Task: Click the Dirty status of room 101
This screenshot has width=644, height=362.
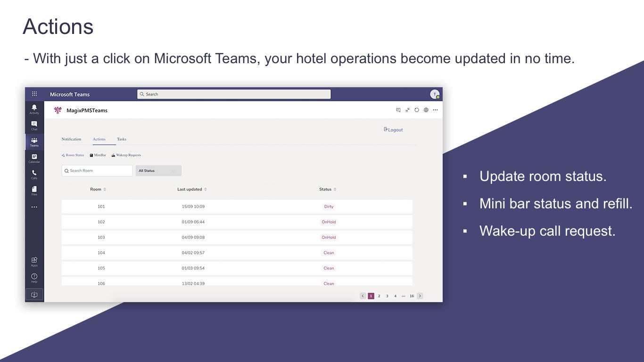Action: 329,206
